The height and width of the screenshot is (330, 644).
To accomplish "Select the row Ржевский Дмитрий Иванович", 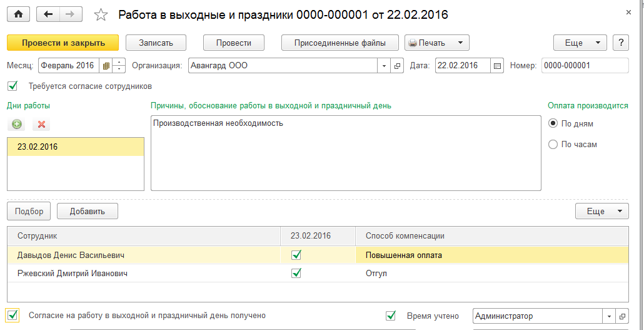I will pos(318,273).
